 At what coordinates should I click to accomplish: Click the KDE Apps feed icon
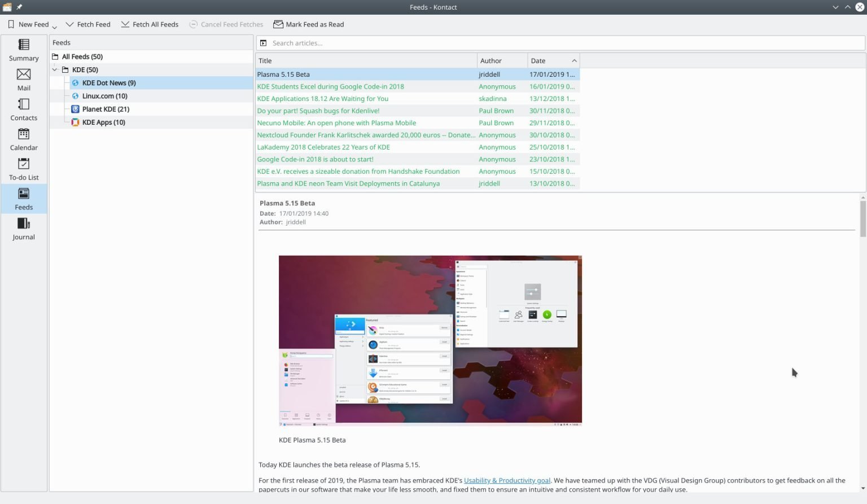(x=75, y=122)
